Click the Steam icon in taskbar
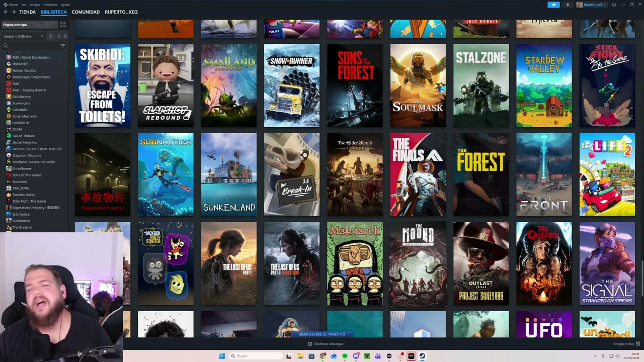The height and width of the screenshot is (362, 644). tap(422, 356)
